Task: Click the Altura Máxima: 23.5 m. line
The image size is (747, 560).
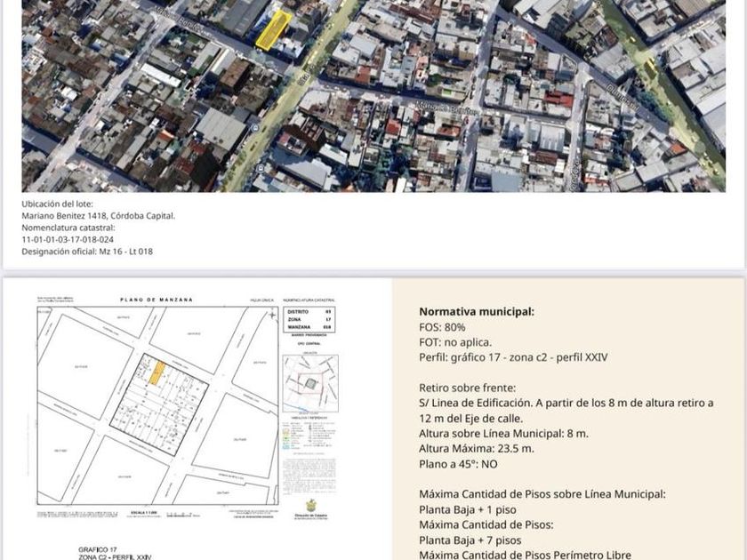Action: point(477,449)
